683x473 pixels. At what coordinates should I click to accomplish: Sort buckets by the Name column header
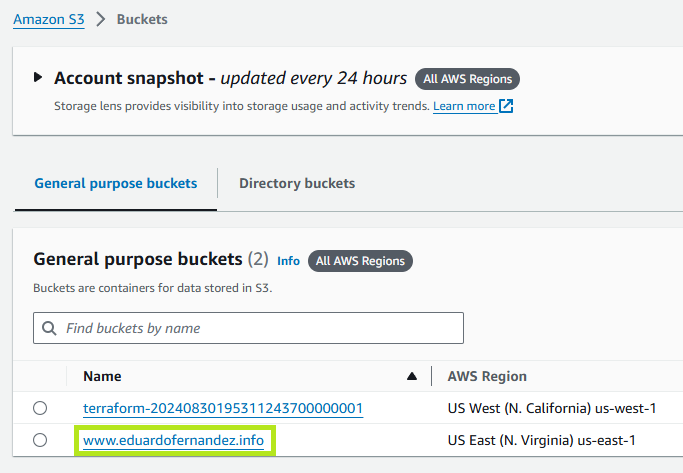(x=102, y=376)
